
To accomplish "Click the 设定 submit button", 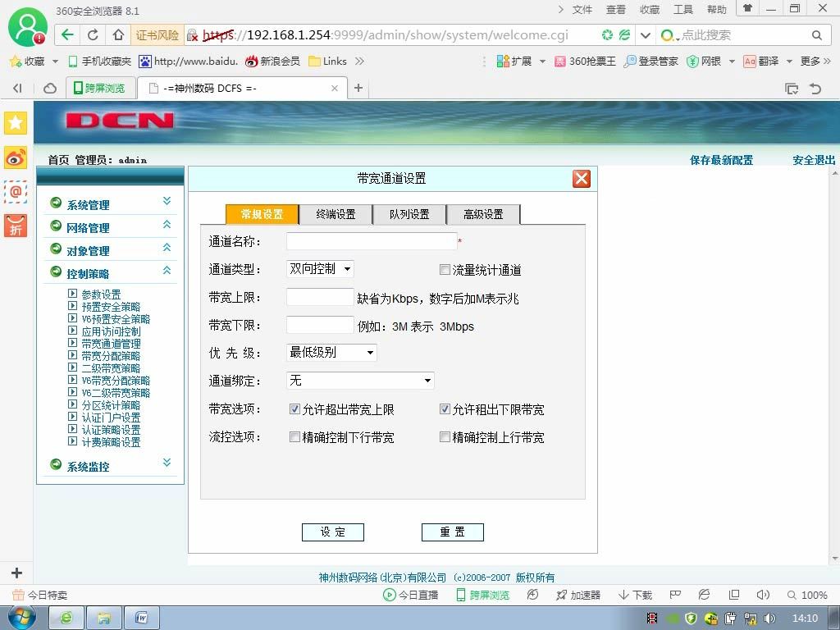I will 333,532.
